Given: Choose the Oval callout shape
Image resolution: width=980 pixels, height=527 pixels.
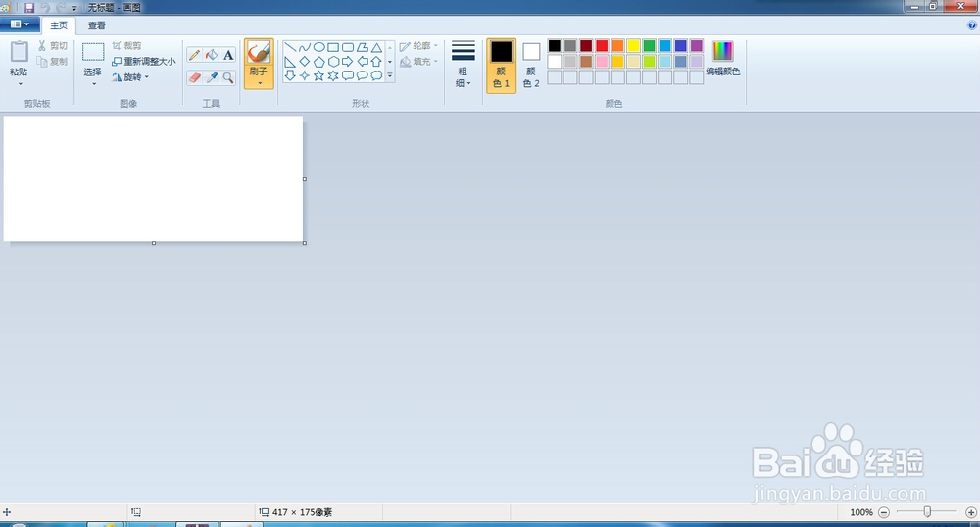Looking at the screenshot, I should 362,75.
